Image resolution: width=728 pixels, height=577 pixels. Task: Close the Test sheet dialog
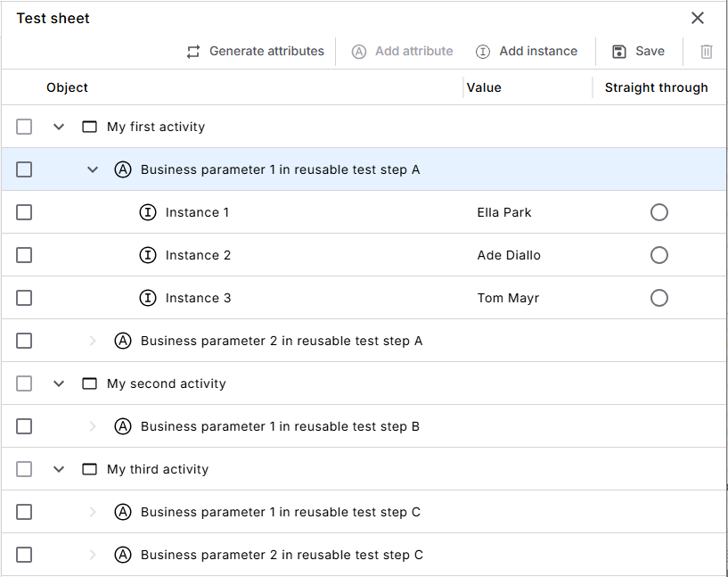tap(698, 18)
